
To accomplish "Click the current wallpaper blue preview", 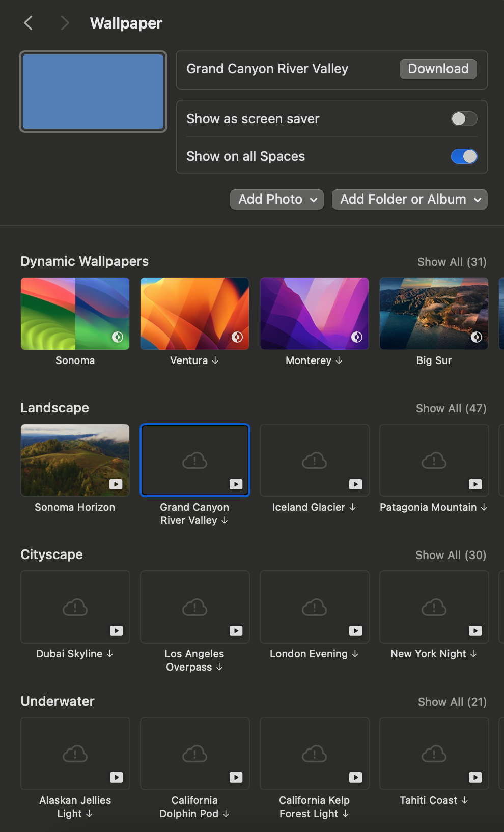I will (93, 92).
